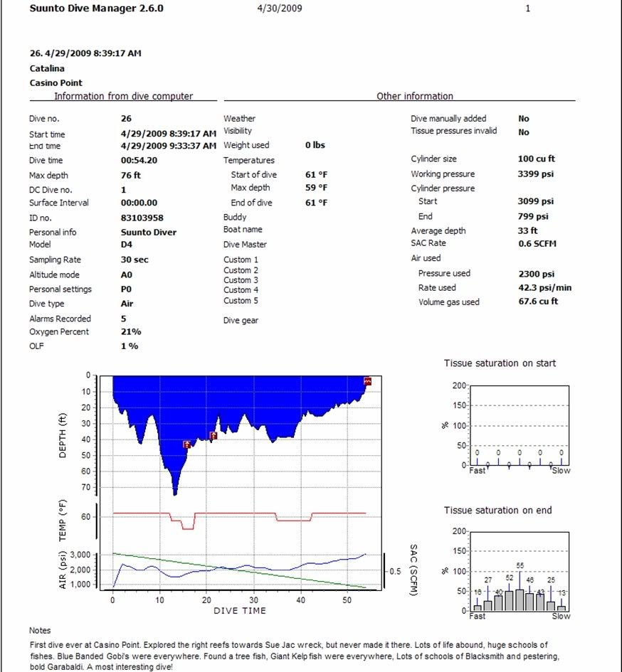This screenshot has height=672, width=622.
Task: Click the "Boat name" field label
Action: 243,229
